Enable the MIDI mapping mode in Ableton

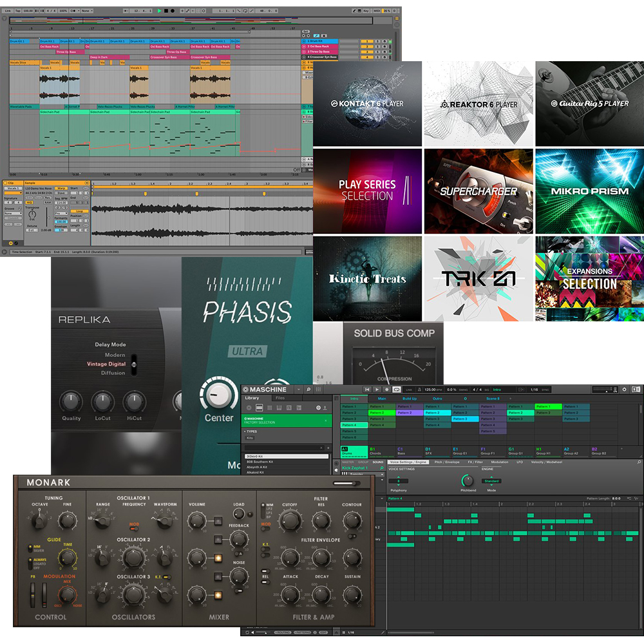pos(377,11)
